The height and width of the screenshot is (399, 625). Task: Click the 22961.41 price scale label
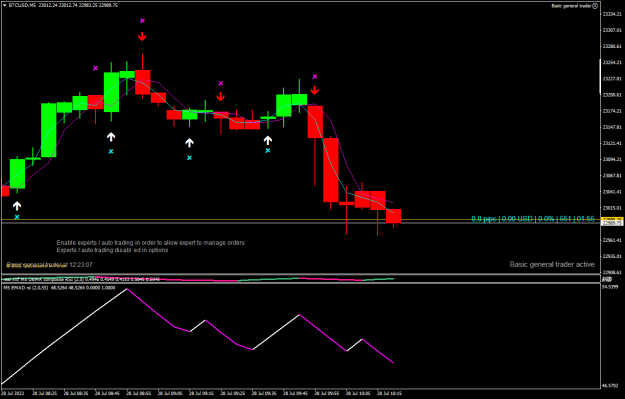click(612, 240)
